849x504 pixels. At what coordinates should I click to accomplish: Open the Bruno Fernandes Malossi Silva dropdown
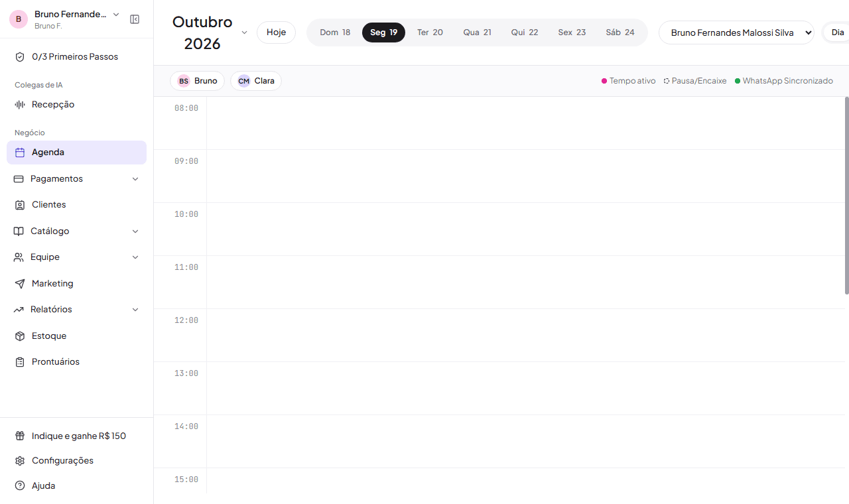click(x=736, y=32)
